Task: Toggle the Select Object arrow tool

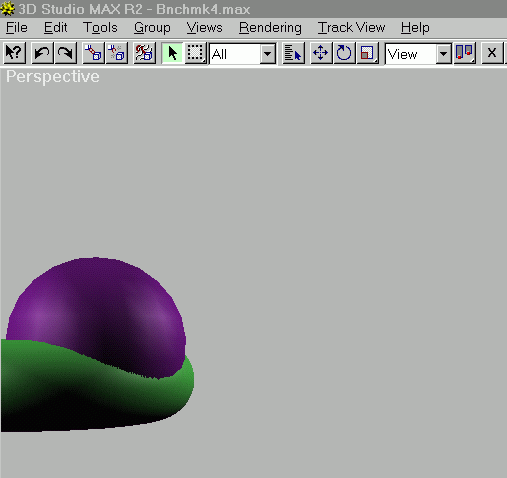Action: coord(172,53)
